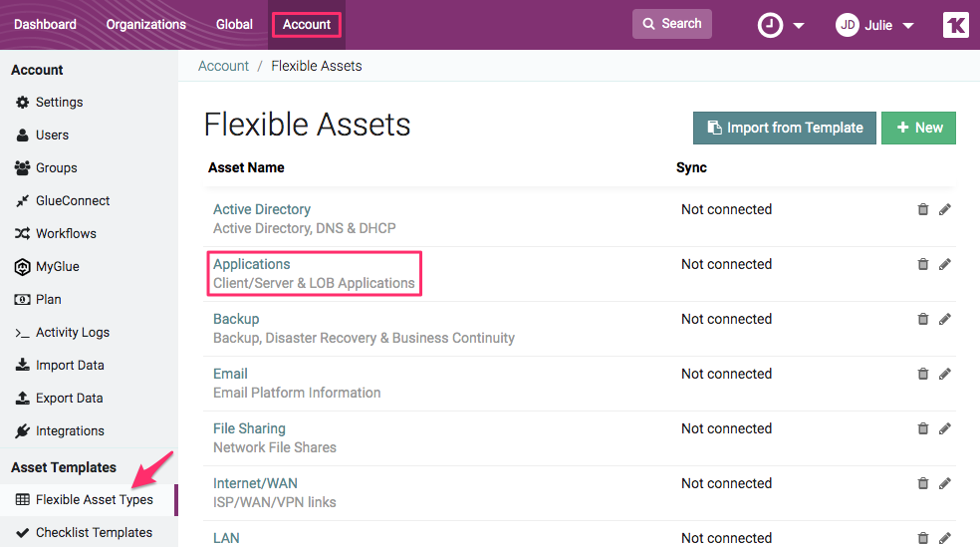Viewport: 980px width, 547px height.
Task: Click the Asset Name column header
Action: 246,167
